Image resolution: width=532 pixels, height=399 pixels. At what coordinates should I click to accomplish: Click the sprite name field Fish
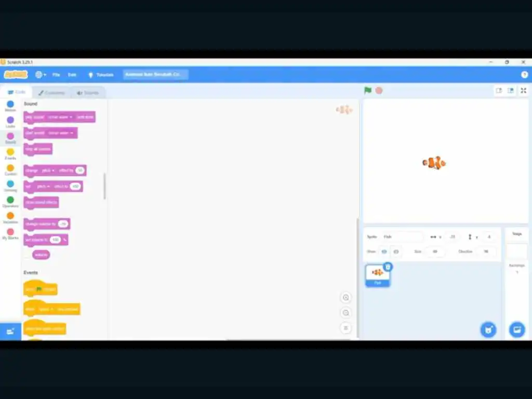pyautogui.click(x=403, y=237)
